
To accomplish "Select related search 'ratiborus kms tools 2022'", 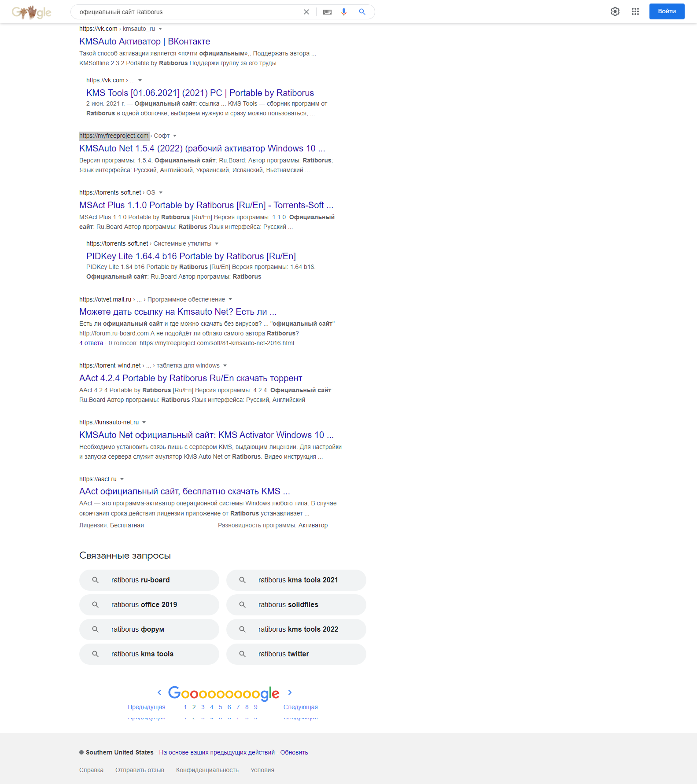I will (296, 629).
